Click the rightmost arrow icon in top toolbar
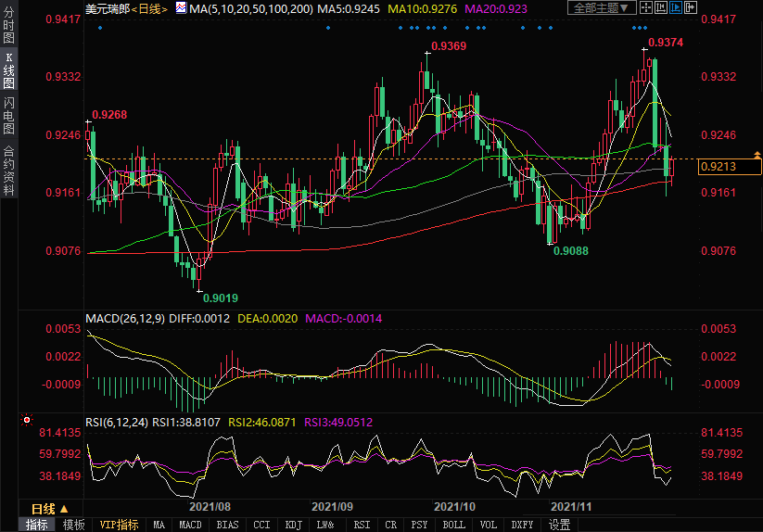 pyautogui.click(x=692, y=7)
